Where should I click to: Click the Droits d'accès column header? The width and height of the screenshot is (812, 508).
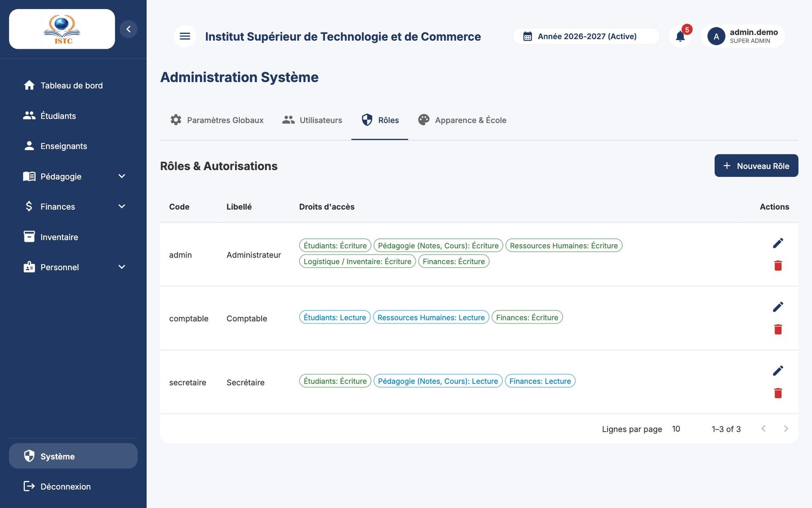coord(327,207)
